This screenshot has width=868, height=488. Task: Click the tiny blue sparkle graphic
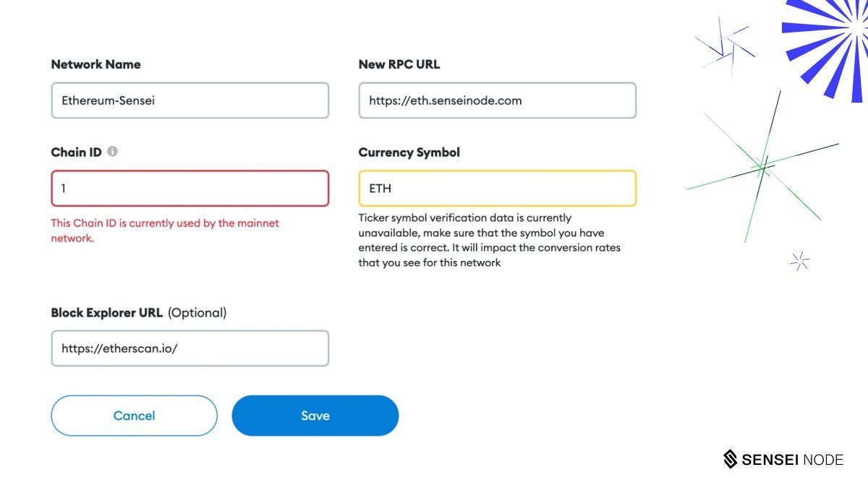point(799,261)
